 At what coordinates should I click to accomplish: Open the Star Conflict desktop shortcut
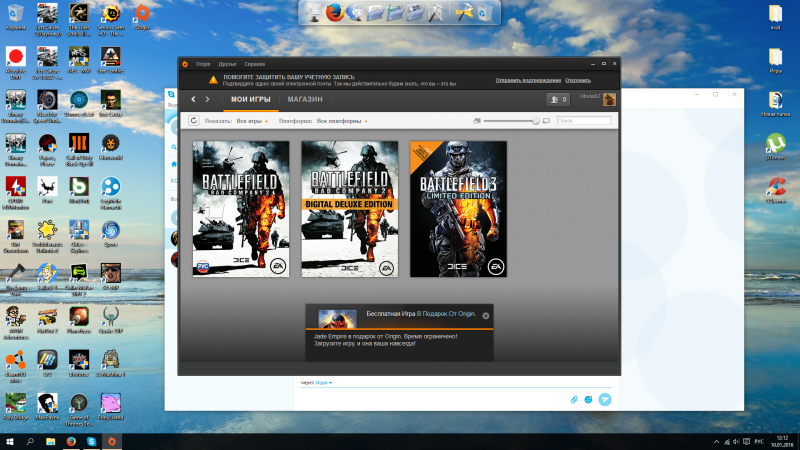click(x=111, y=60)
